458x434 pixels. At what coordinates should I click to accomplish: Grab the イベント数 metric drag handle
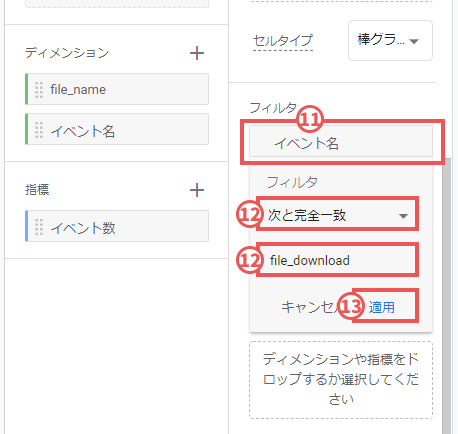click(39, 227)
